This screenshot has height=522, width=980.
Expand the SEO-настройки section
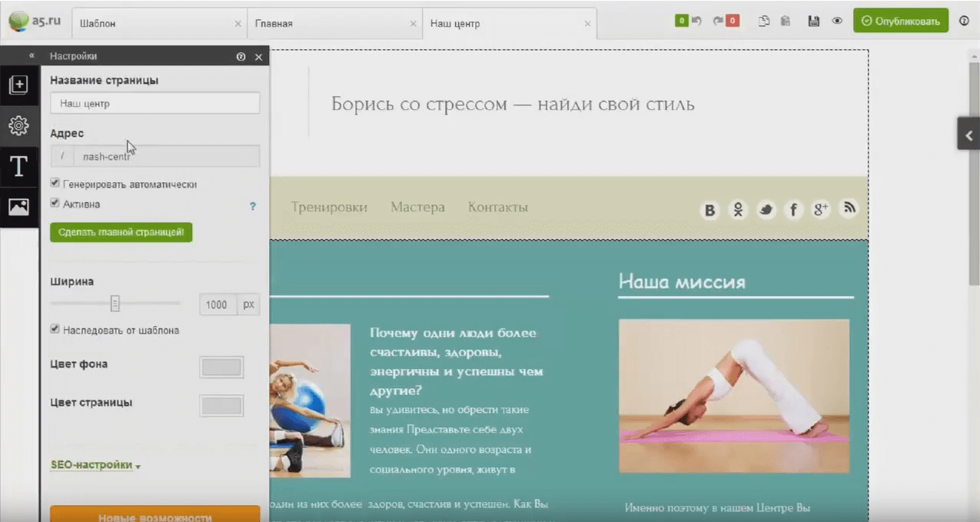[95, 465]
